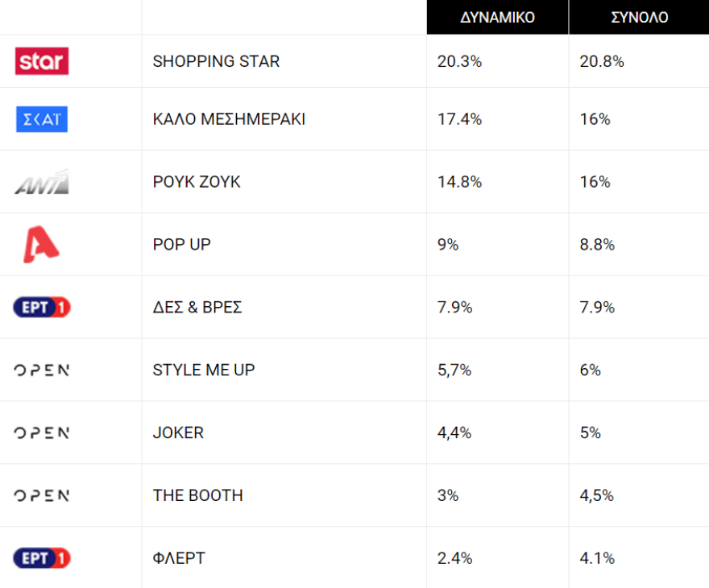Click the 8.8% value in POP UP row
This screenshot has height=588, width=709.
597,245
